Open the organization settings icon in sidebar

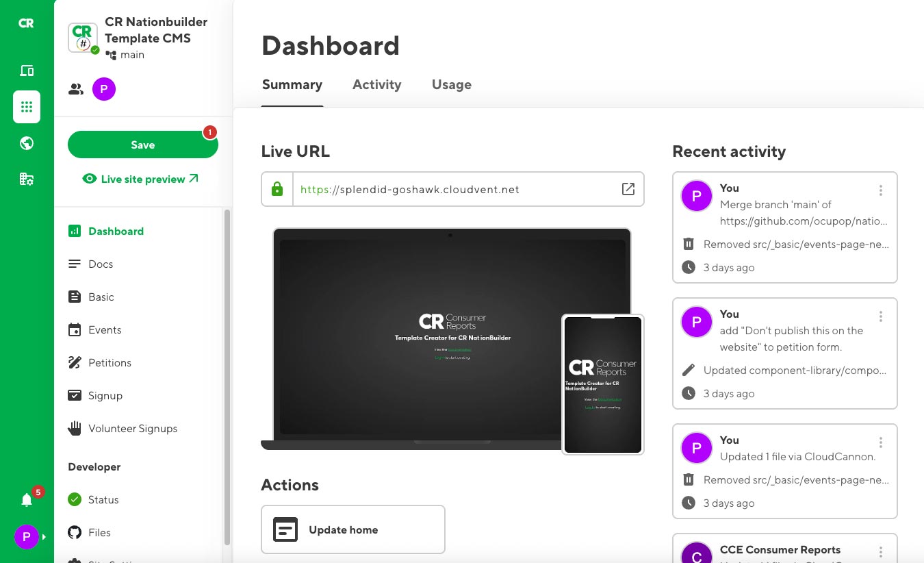coord(26,178)
